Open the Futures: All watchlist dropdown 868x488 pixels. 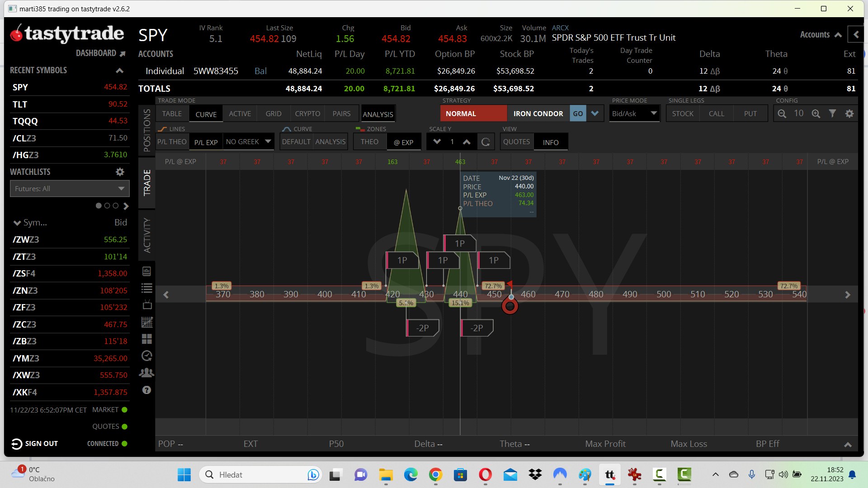click(70, 188)
